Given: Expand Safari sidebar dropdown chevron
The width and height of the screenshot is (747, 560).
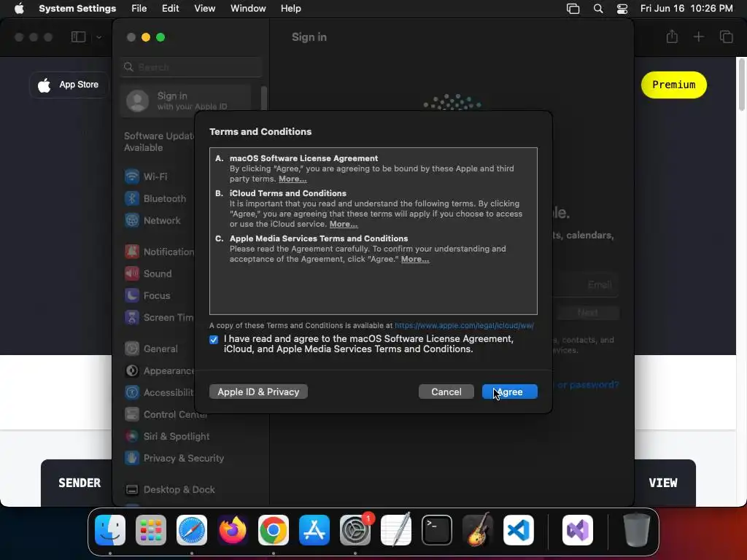Looking at the screenshot, I should [x=98, y=37].
